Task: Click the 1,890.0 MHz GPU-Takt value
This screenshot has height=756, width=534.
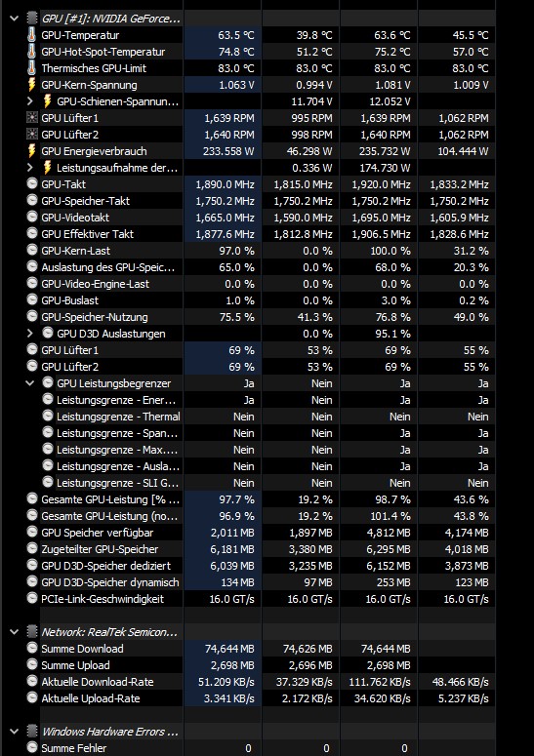Action: click(226, 184)
